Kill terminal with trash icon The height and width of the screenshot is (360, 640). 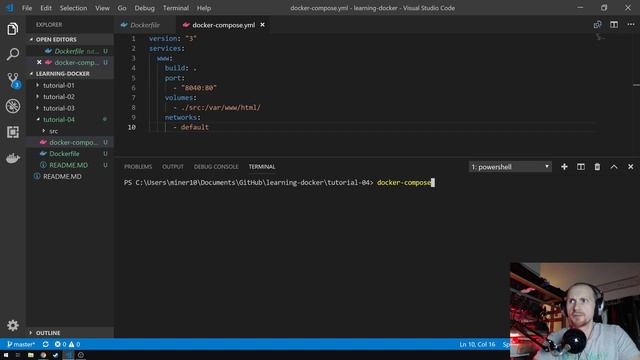click(x=597, y=167)
